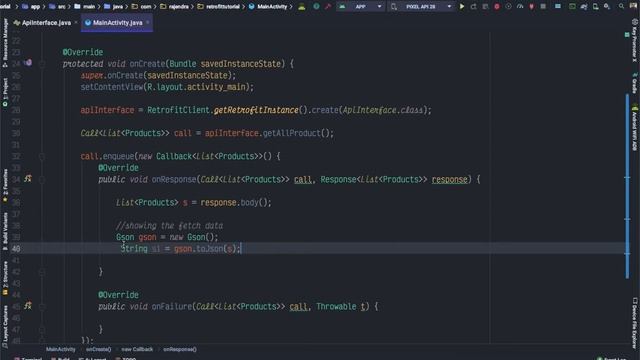Screen dimensions: 640x360
Task: Open the Key Promoter X panel
Action: click(x=635, y=40)
